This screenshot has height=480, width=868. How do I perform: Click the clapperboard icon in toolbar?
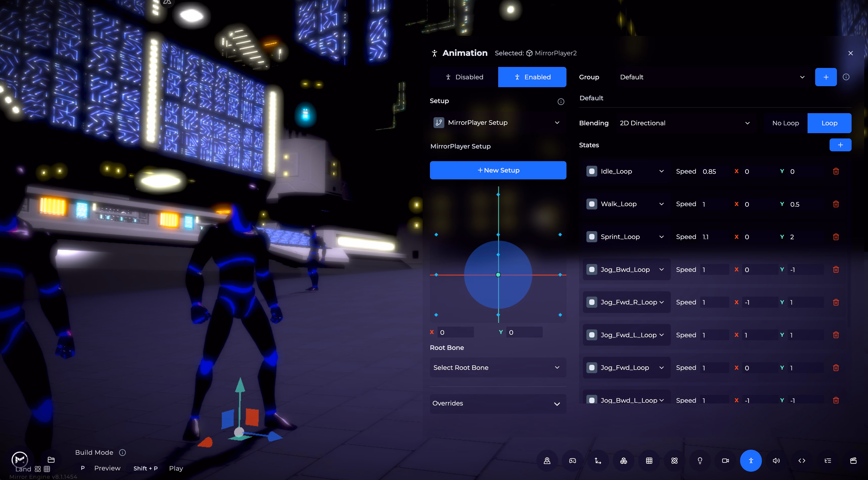coord(853,461)
